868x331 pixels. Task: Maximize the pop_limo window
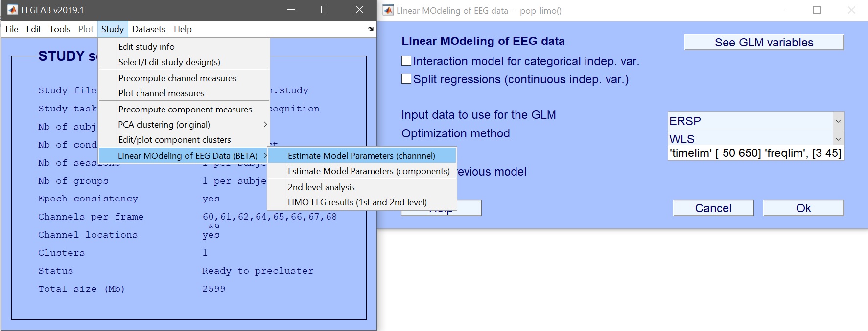click(x=817, y=10)
